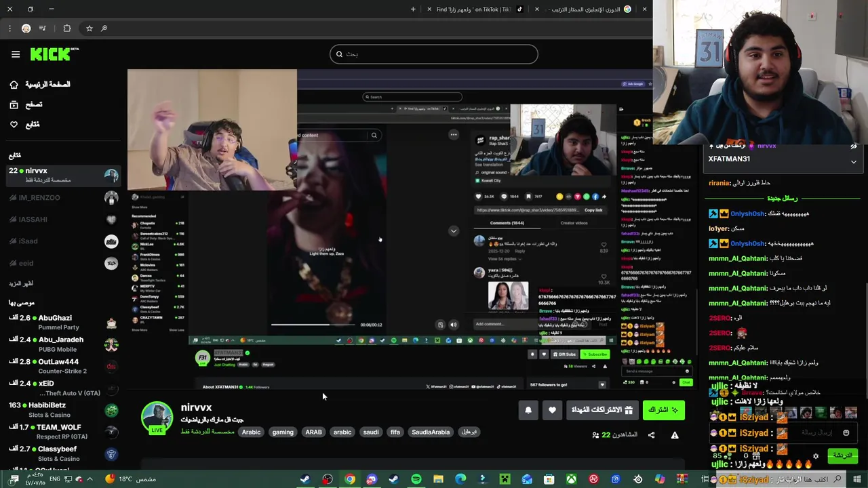Open the Chrome three-dot menu
Viewport: 868px width, 488px height.
coord(9,28)
